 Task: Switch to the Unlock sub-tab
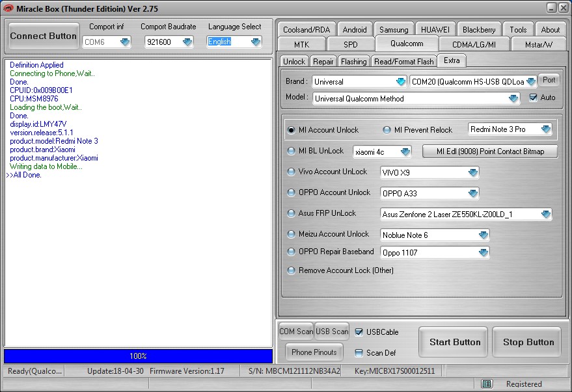294,62
